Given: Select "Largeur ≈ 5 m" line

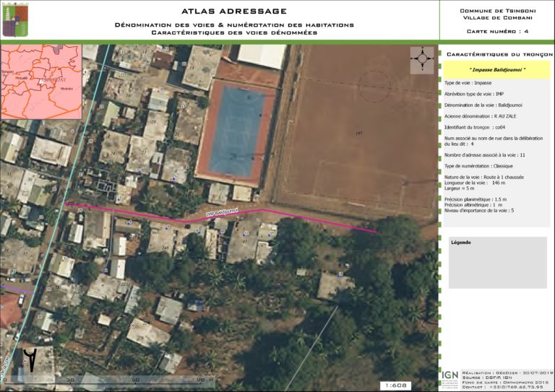Looking at the screenshot, I should [459, 188].
